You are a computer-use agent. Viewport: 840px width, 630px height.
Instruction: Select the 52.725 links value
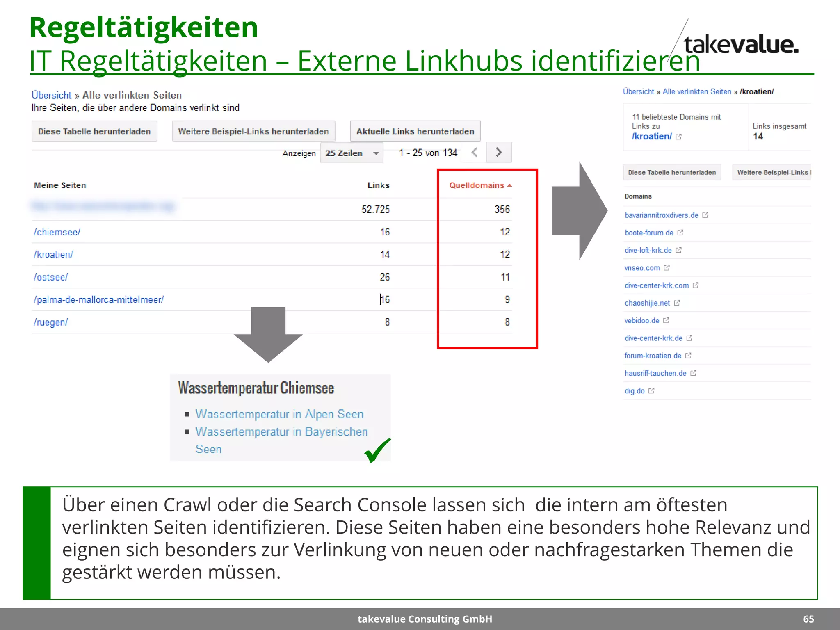tap(376, 210)
